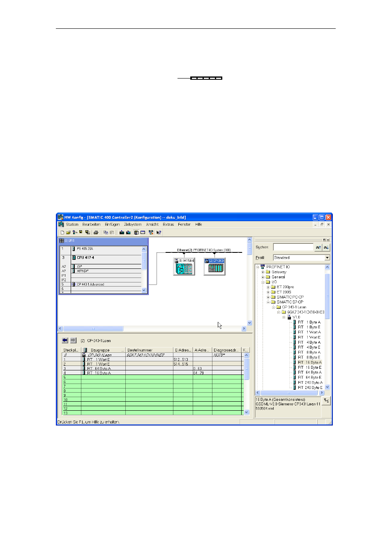Open the Profil dropdown set to Standard

(302, 258)
